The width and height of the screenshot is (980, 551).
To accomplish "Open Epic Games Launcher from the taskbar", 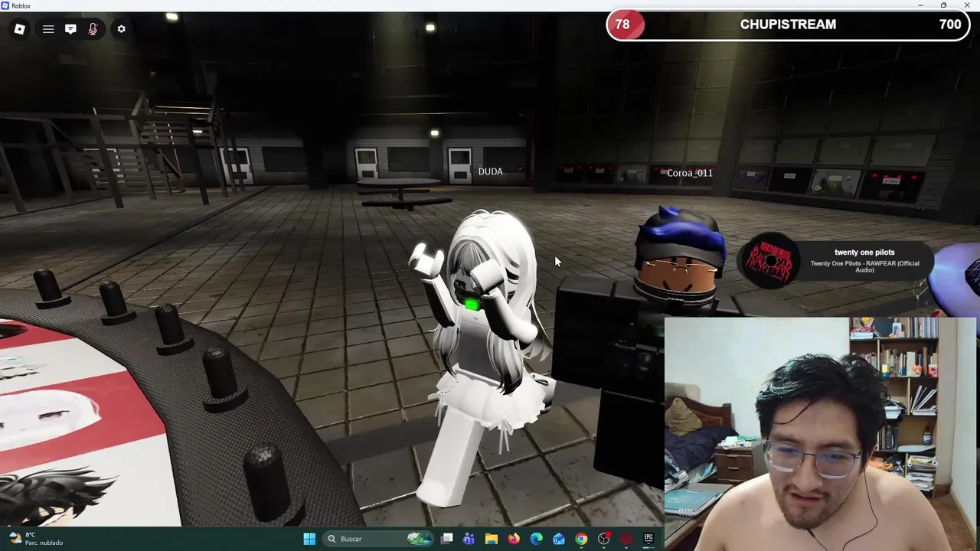I will click(648, 539).
